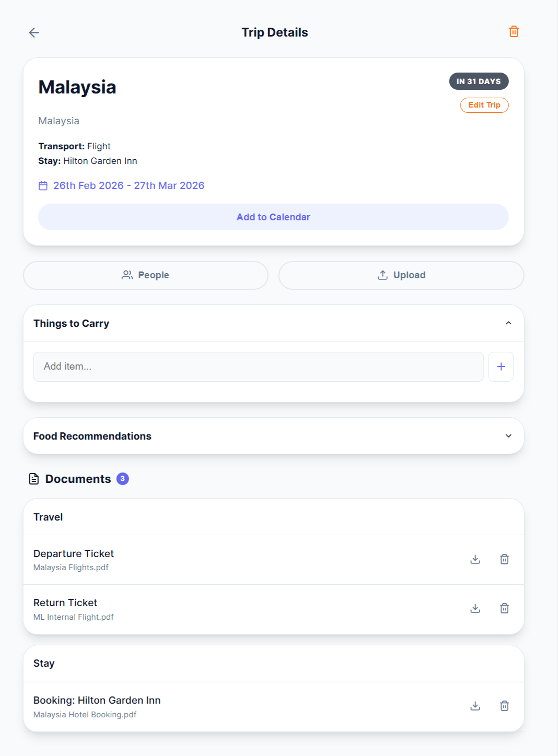Delete the Hilton Garden Inn booking document
Screen dimensions: 558x756
coord(504,705)
